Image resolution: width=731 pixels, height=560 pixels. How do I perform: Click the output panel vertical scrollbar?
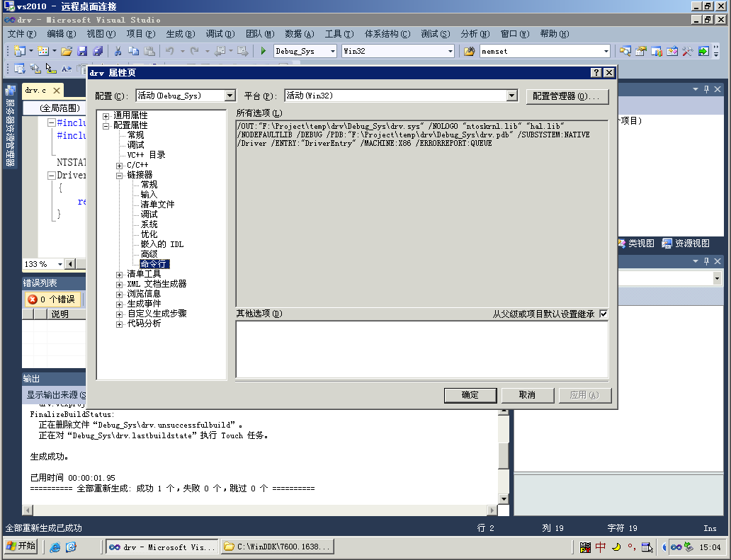pos(503,455)
